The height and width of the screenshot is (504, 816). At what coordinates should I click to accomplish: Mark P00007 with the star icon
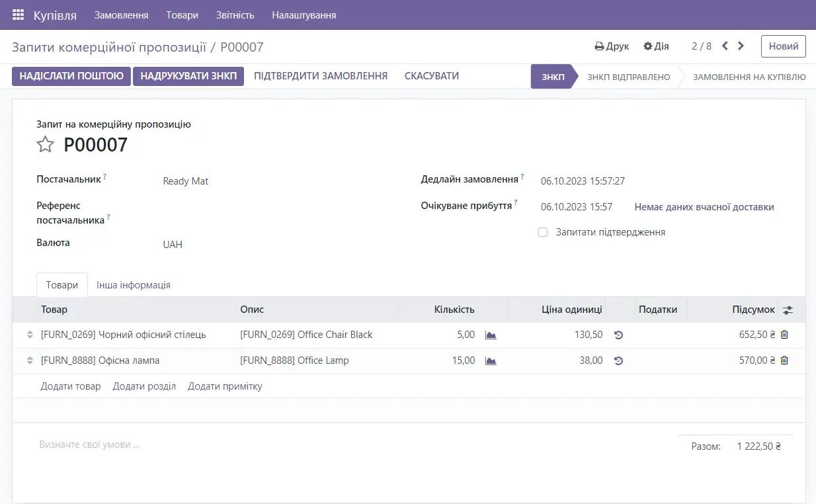pyautogui.click(x=45, y=144)
